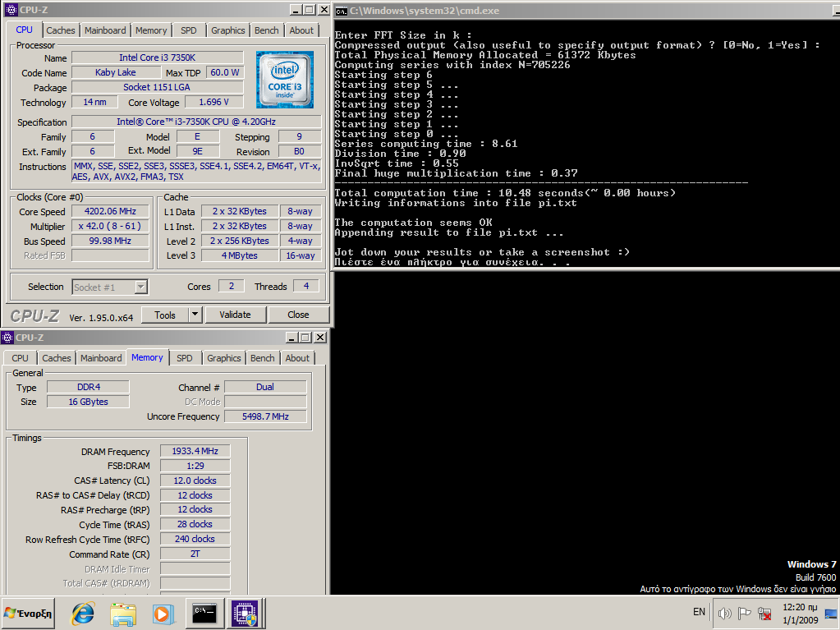Select SPD tab in lower CPU-Z window
Image resolution: width=840 pixels, height=630 pixels.
pyautogui.click(x=184, y=358)
